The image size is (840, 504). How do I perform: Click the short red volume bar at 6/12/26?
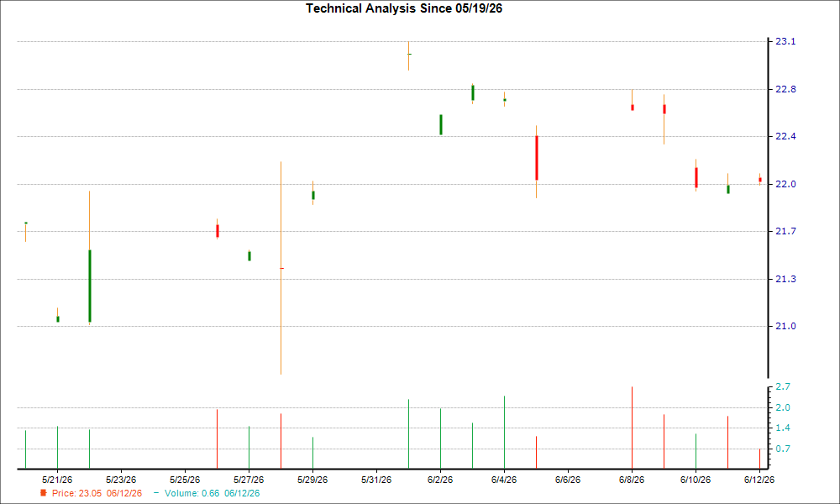[x=759, y=459]
